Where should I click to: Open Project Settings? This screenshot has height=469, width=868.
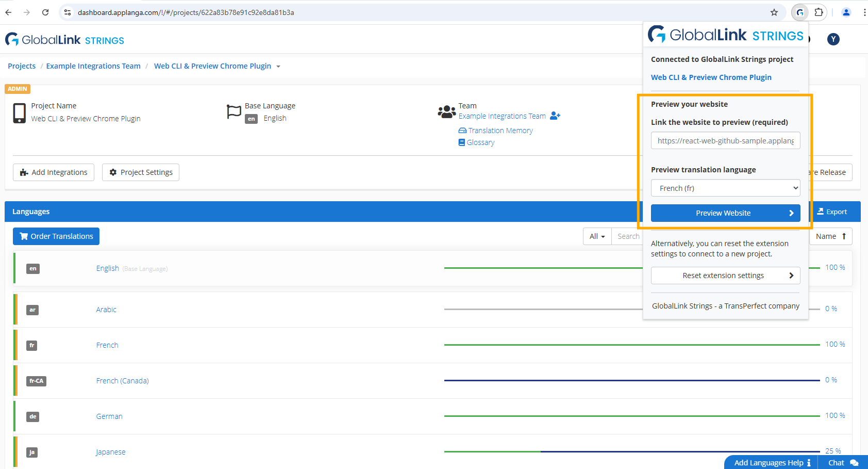click(141, 172)
